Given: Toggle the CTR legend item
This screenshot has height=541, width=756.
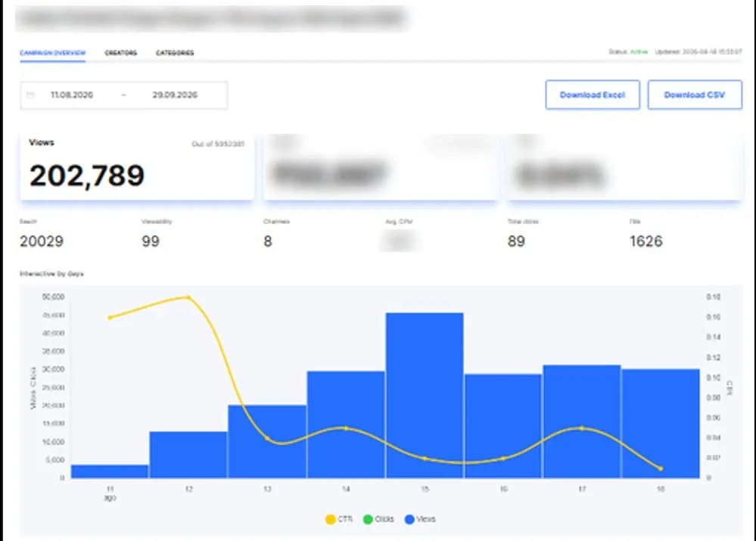Looking at the screenshot, I should (340, 519).
